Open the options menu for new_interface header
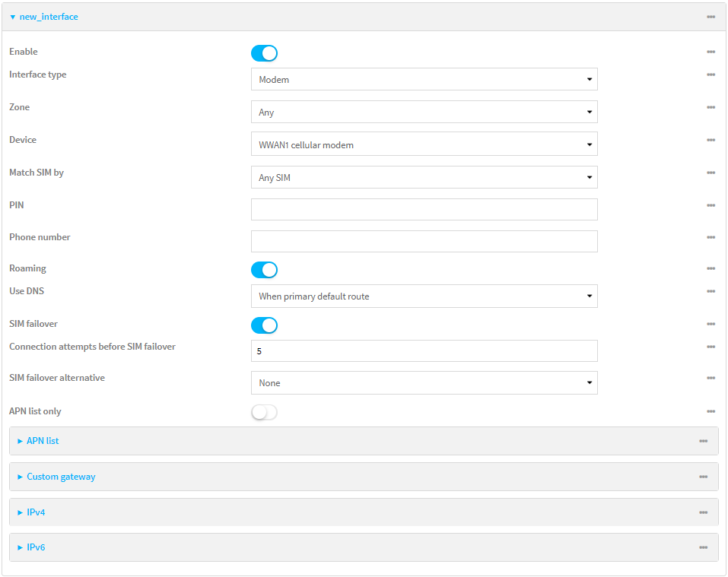Viewport: 728px width, 577px height. 711,17
